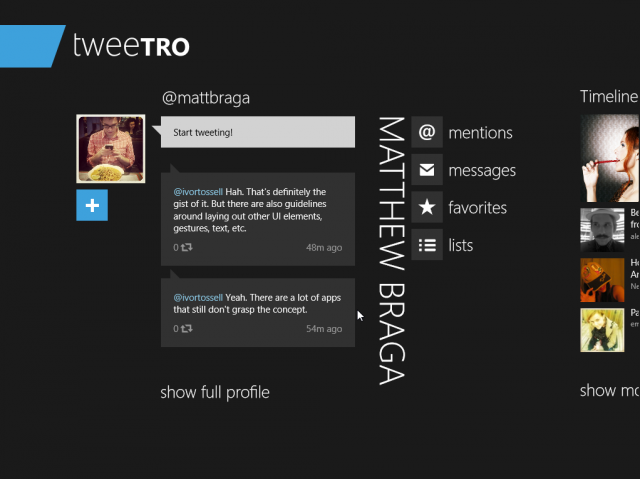Screen dimensions: 640x479
Task: Open the man with hat avatar thumbnail
Action: (x=602, y=230)
